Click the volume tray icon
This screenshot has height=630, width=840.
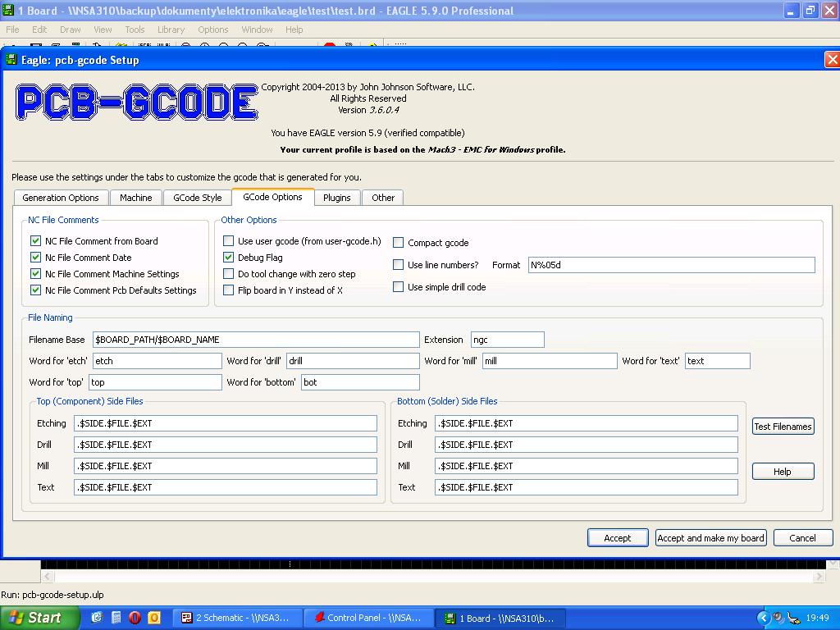tap(778, 618)
